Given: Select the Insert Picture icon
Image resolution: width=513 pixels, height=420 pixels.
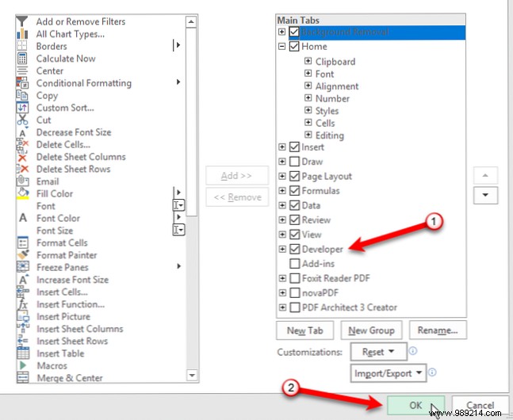Looking at the screenshot, I should pyautogui.click(x=22, y=316).
